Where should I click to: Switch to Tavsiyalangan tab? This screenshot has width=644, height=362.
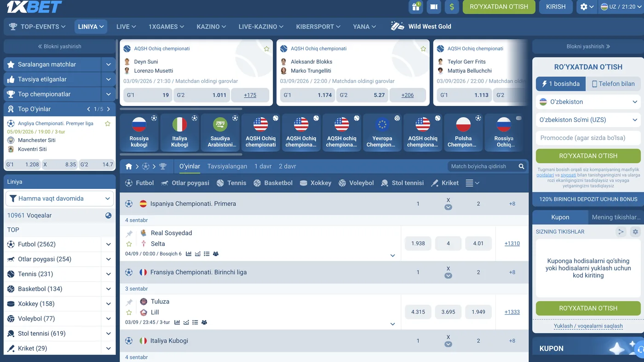pyautogui.click(x=227, y=166)
